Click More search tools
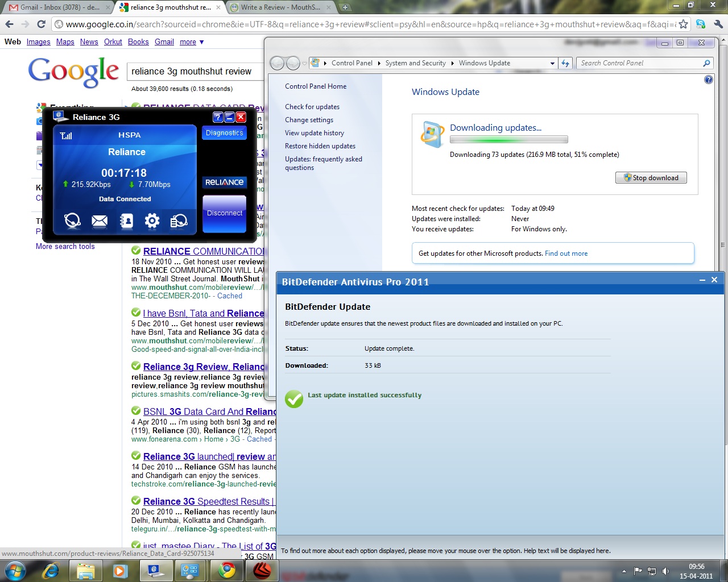Image resolution: width=728 pixels, height=582 pixels. pos(65,247)
